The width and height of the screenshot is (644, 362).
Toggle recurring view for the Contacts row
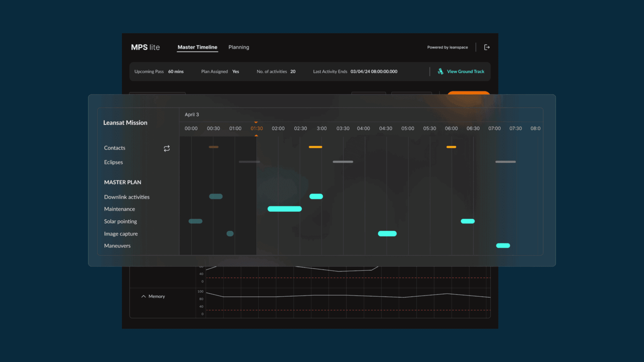[x=167, y=148]
